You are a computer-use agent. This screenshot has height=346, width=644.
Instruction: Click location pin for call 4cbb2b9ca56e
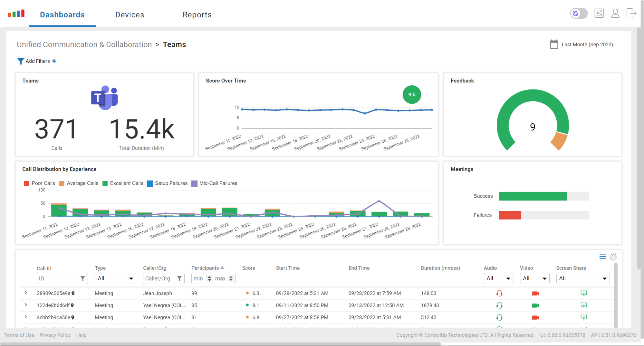click(73, 317)
